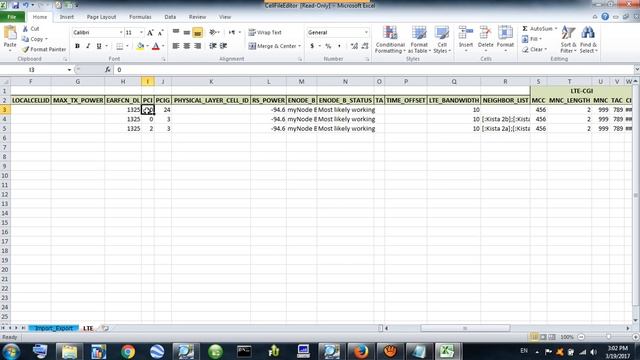
Task: Open Merge & Center dropdown arrow
Action: point(300,46)
